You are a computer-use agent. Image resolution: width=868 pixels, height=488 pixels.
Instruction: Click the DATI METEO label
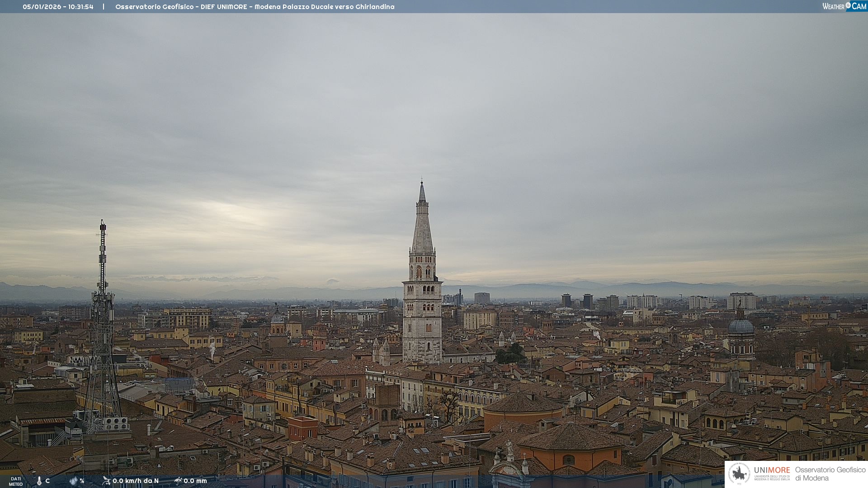point(15,481)
